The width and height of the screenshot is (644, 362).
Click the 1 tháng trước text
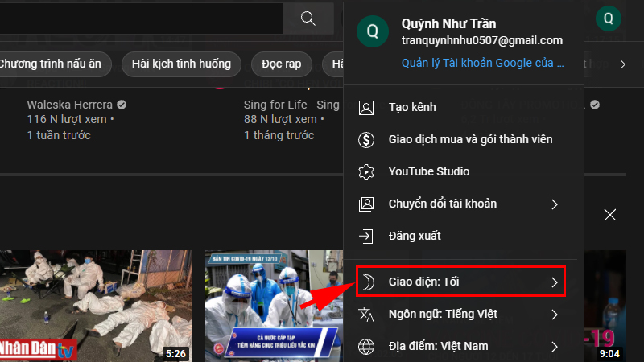(279, 135)
